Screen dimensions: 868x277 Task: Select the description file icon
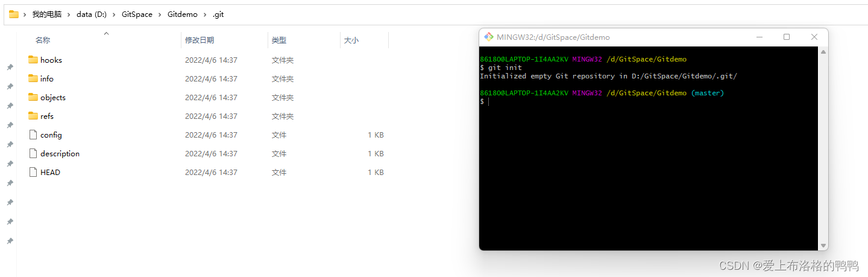click(33, 153)
